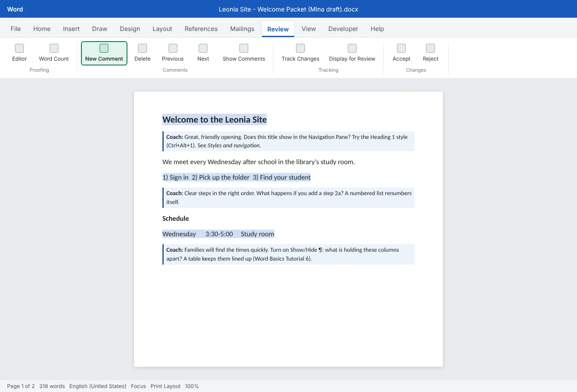Reject the tracked change
Viewport: 577px width, 392px height.
(x=431, y=53)
